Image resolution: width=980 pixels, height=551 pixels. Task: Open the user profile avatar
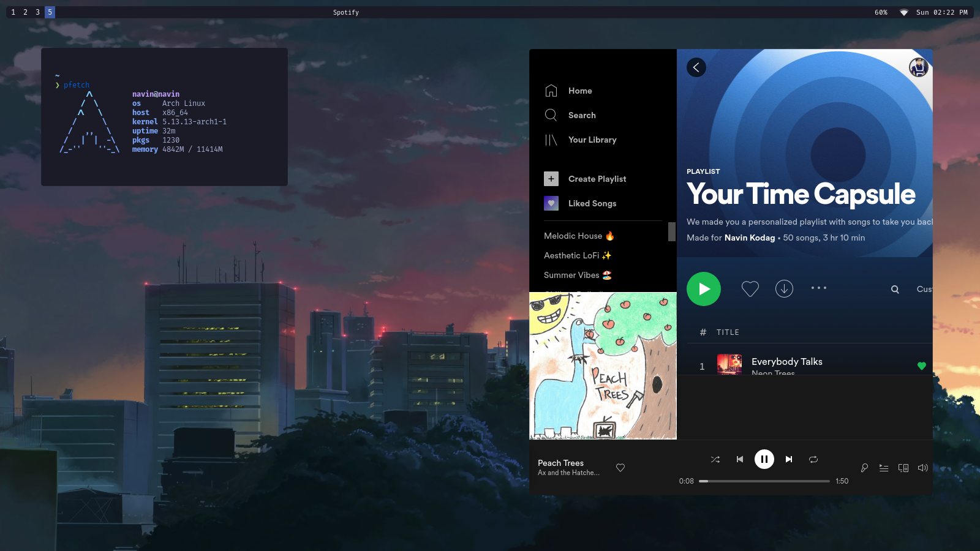919,67
